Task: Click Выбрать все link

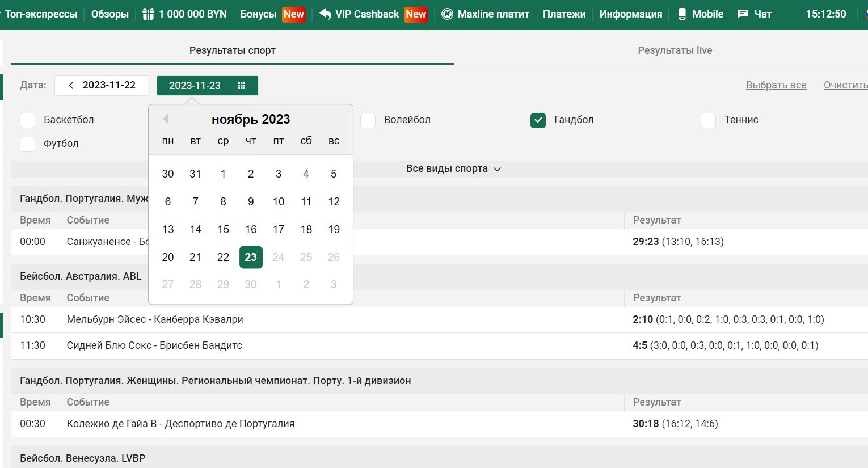Action: coord(776,85)
